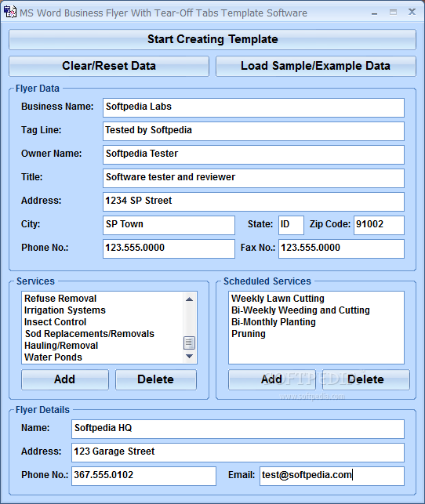
Task: Edit the Flyer Data Address field
Action: coord(253,201)
